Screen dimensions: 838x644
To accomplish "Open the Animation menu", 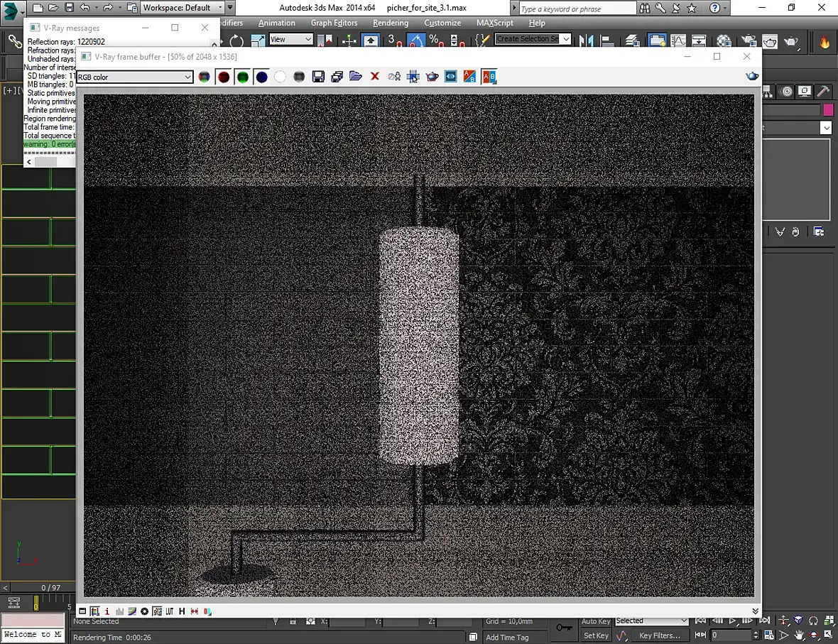I will (276, 23).
